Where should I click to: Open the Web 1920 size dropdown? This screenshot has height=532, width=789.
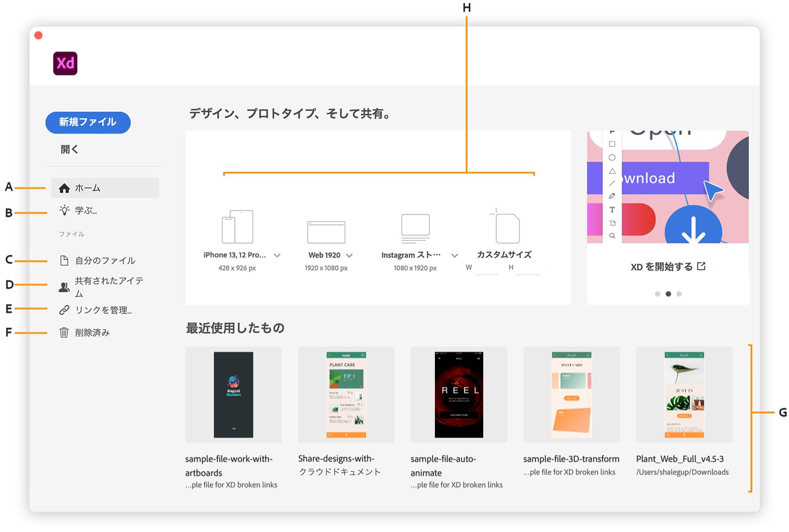[350, 255]
